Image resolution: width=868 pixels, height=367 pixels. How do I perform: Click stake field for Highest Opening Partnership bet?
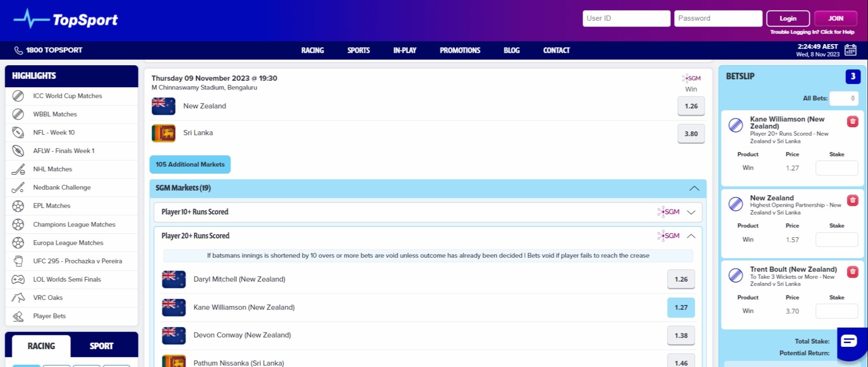pyautogui.click(x=837, y=240)
